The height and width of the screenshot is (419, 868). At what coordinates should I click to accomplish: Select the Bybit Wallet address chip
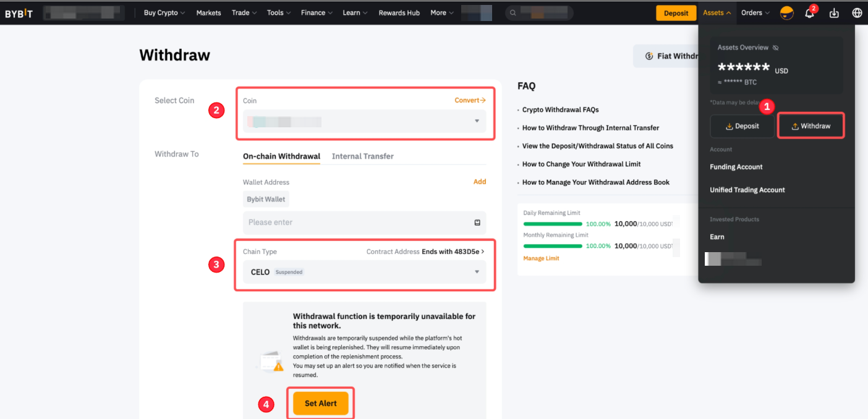pos(266,199)
